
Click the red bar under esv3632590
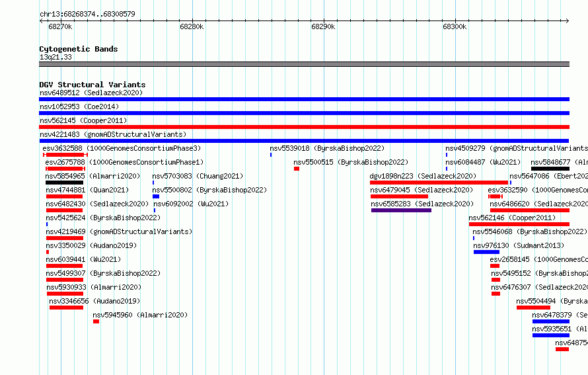(x=496, y=196)
